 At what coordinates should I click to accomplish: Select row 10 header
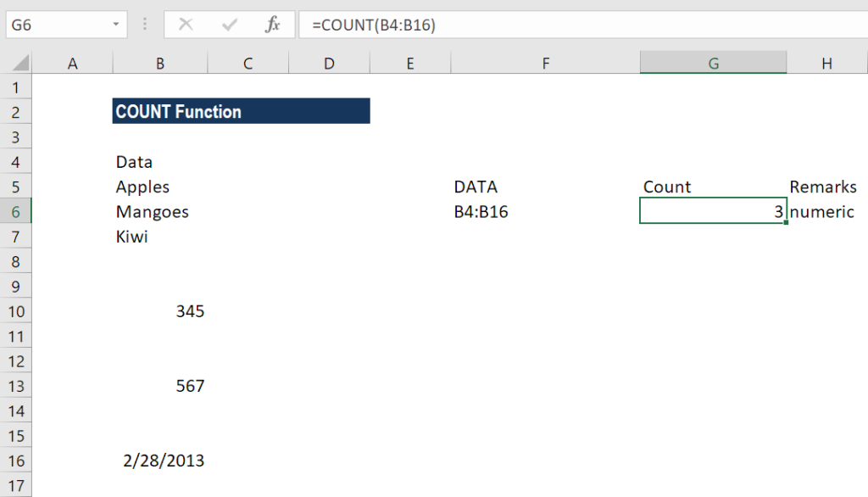(x=15, y=310)
